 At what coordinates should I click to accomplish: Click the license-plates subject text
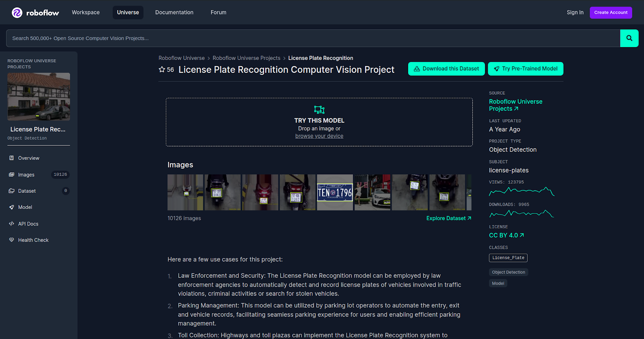pos(509,170)
